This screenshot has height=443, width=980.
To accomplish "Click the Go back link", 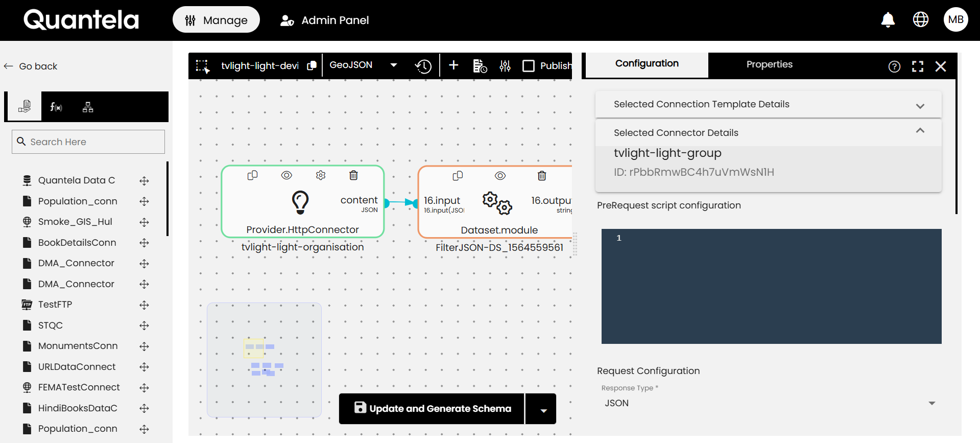I will [31, 66].
